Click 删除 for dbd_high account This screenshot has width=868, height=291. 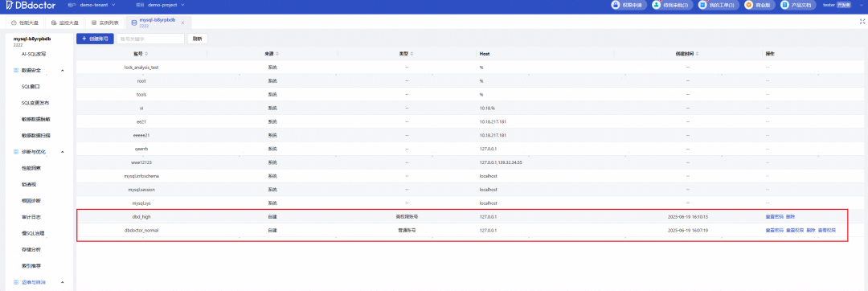click(x=791, y=217)
